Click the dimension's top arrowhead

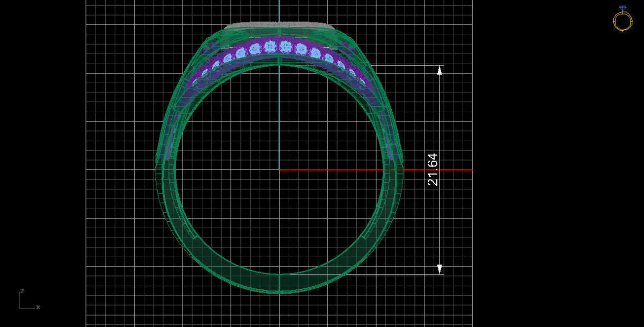[440, 70]
